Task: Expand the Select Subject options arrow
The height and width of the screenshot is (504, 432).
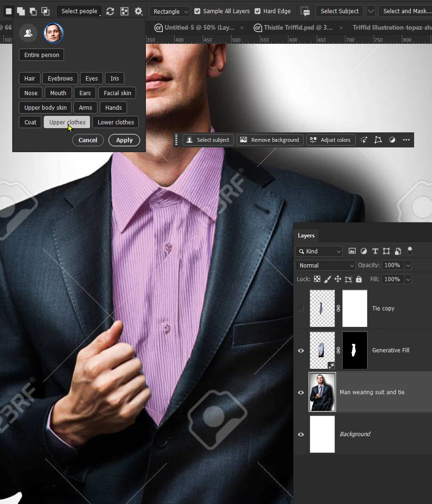Action: coord(371,11)
